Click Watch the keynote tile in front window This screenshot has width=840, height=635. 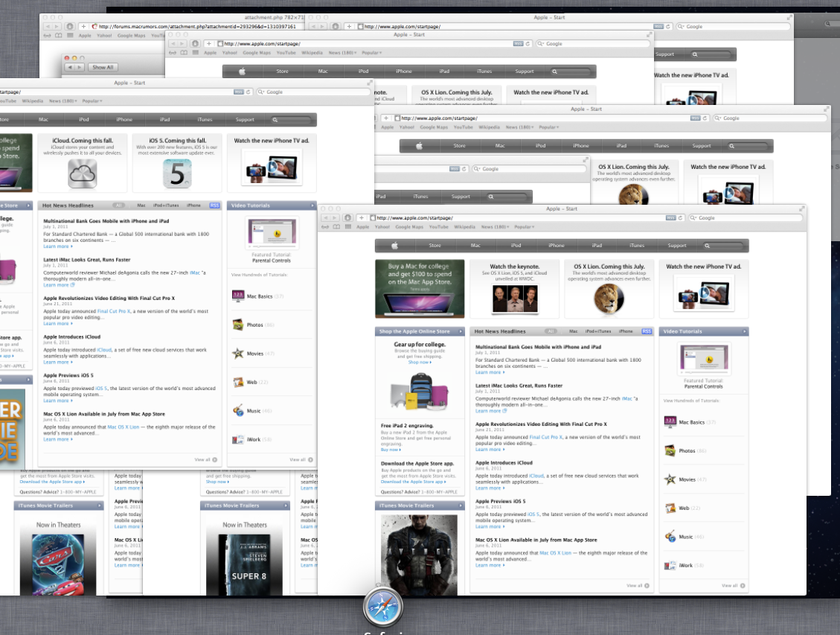pos(515,288)
